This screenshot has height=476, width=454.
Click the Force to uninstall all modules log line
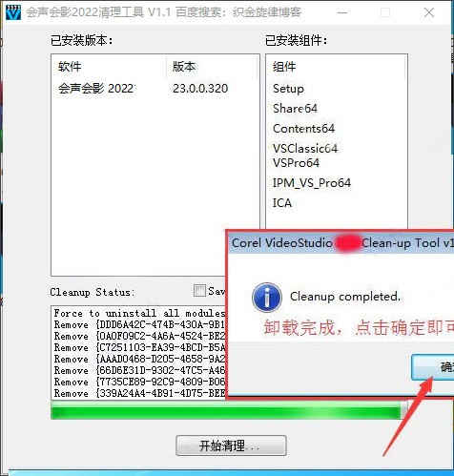(x=139, y=313)
